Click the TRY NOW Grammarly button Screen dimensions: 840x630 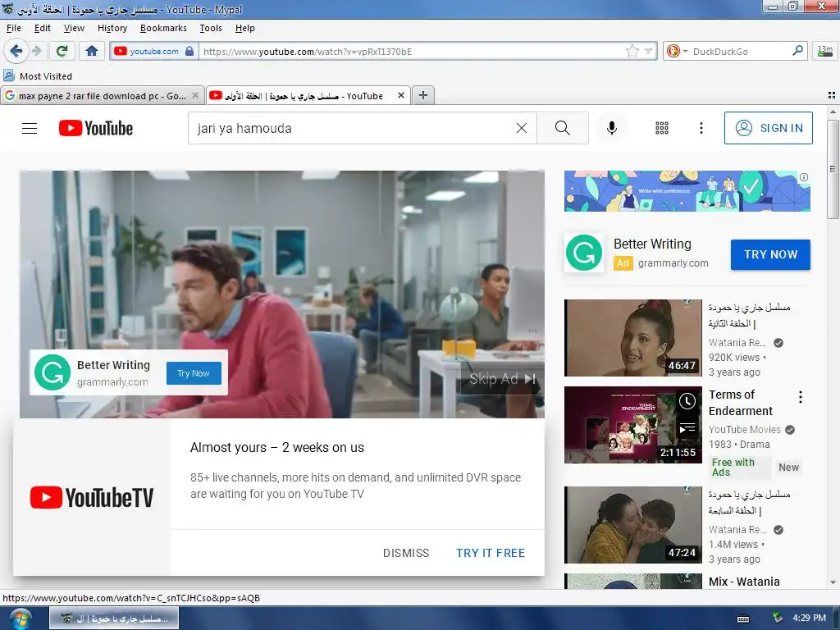coord(770,254)
